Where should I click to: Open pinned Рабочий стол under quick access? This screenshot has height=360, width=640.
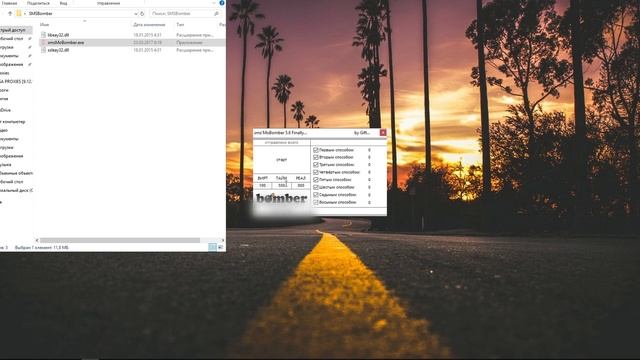click(12, 39)
